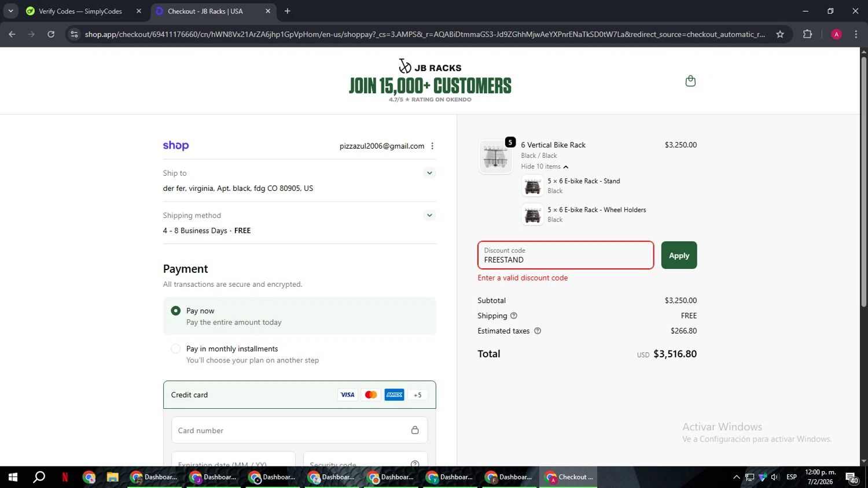Click the browser address bar URL

tap(425, 34)
